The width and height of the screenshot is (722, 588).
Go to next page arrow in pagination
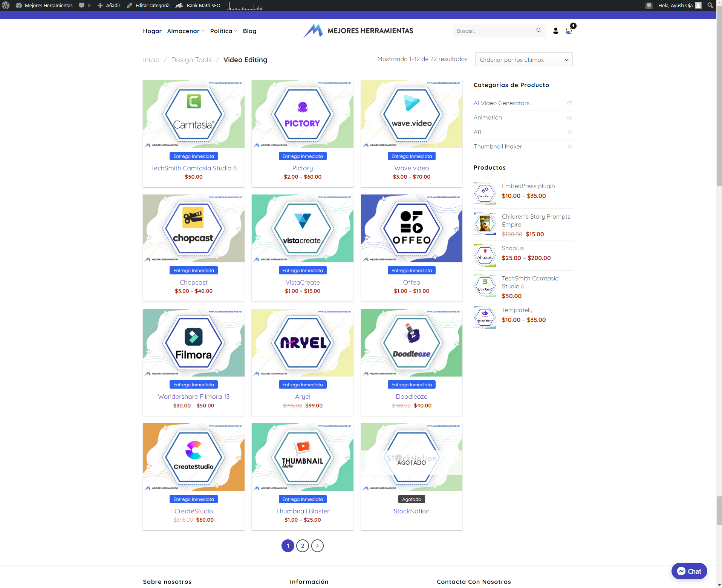[x=317, y=546]
